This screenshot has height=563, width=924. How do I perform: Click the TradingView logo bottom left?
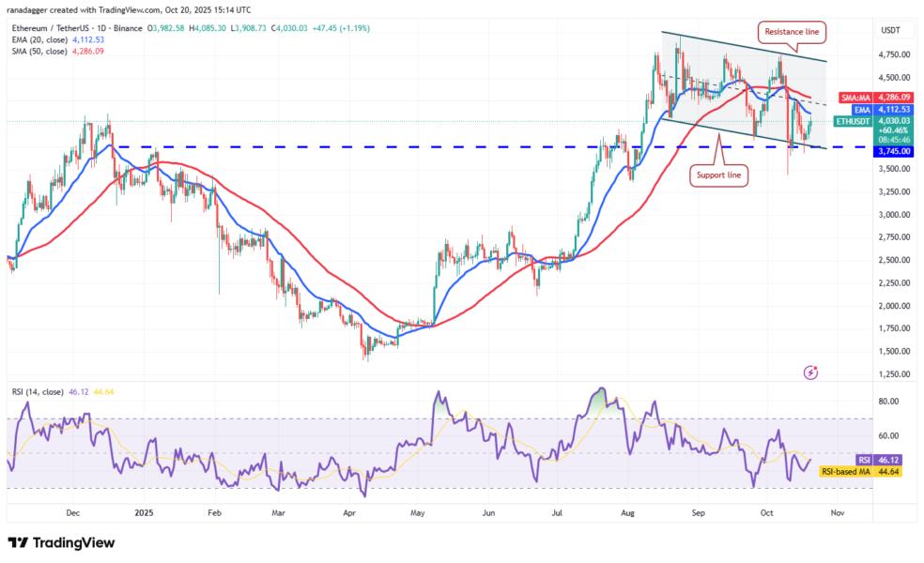point(59,542)
